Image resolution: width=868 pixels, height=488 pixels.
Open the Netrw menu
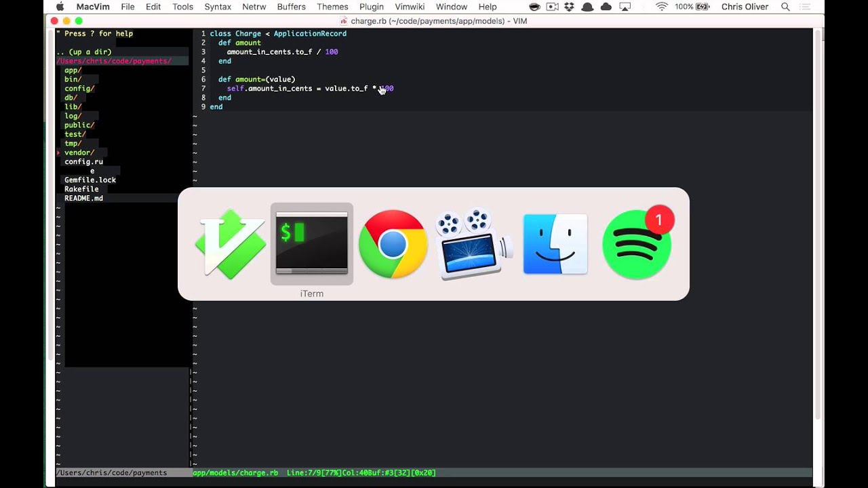(x=254, y=7)
